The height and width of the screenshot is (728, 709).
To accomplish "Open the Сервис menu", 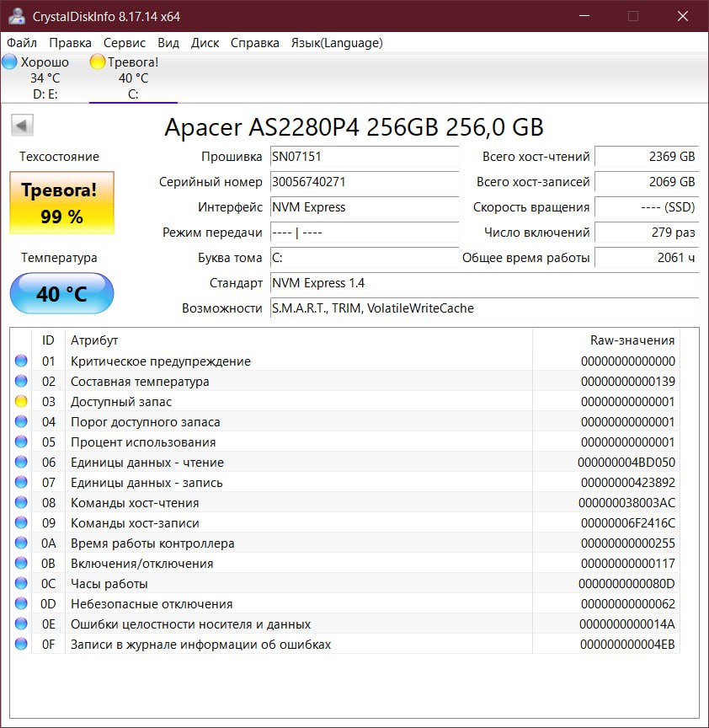I will [125, 43].
